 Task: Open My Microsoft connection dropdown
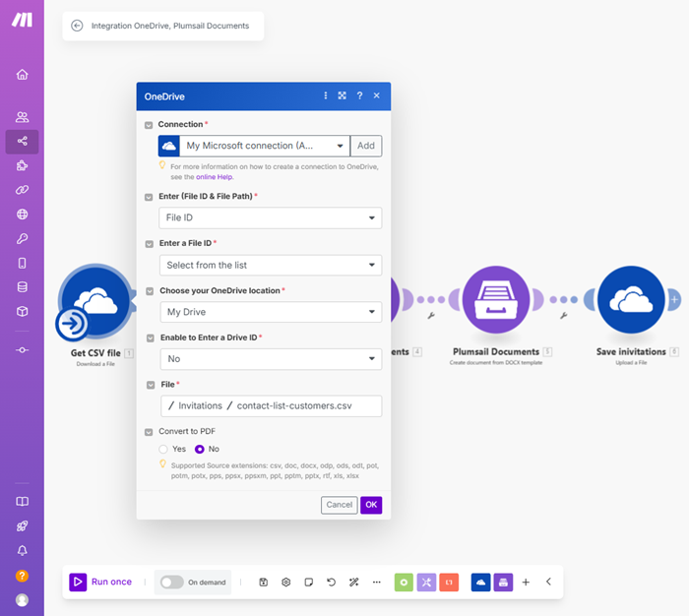click(265, 146)
